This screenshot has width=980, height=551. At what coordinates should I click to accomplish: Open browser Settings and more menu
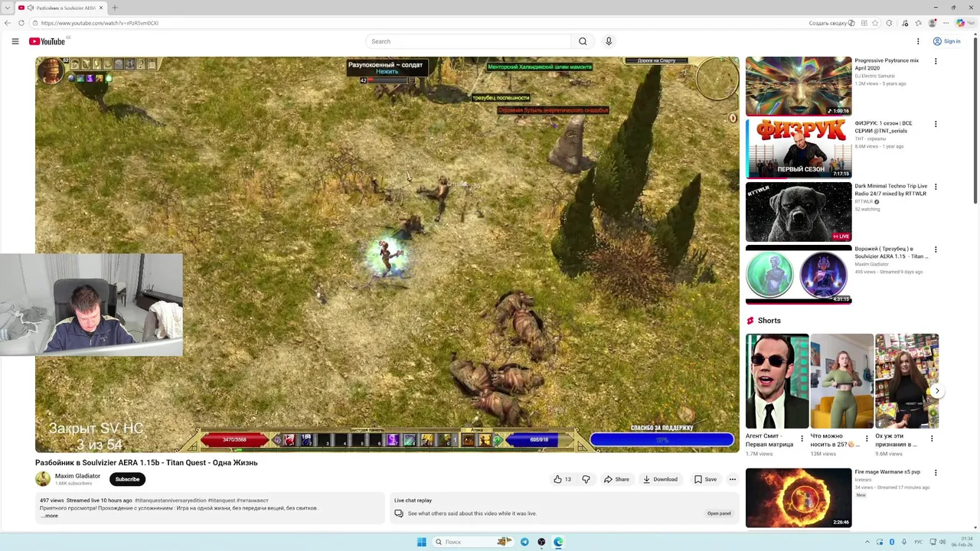pos(946,23)
